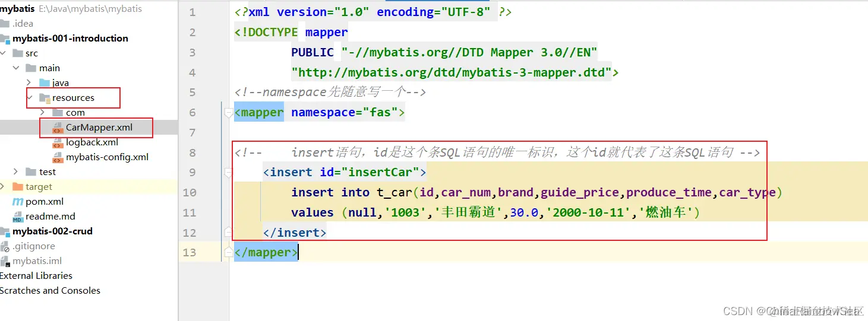
Task: Collapse the src folder node
Action: [4, 53]
